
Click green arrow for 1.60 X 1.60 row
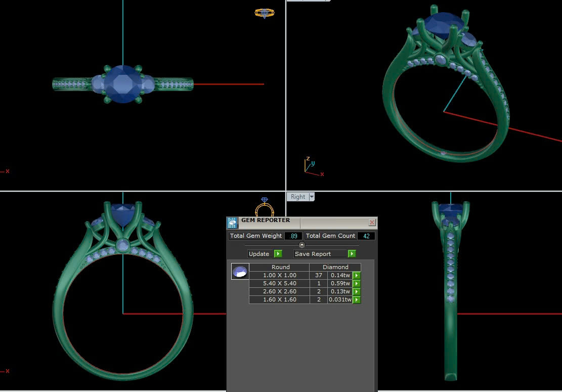(357, 300)
